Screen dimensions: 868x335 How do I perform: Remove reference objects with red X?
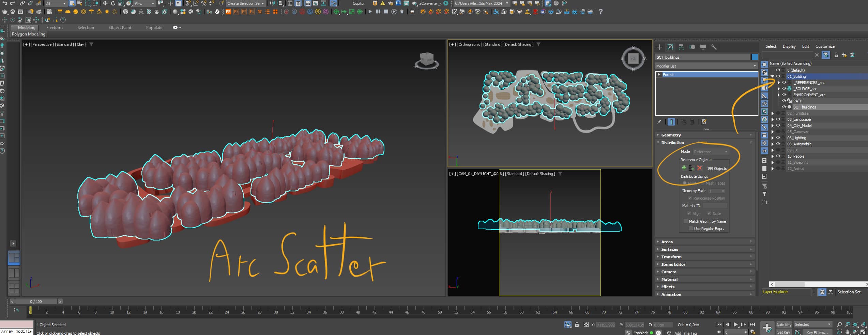(x=699, y=168)
